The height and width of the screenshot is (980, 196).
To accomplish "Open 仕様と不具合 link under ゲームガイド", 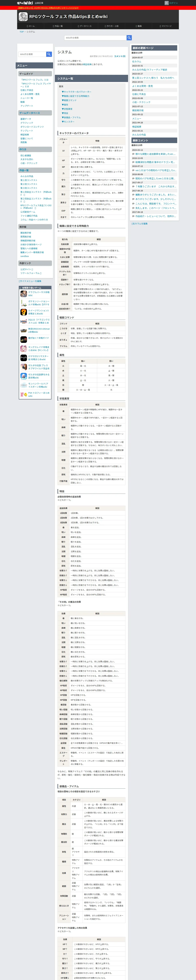I will (x=27, y=90).
